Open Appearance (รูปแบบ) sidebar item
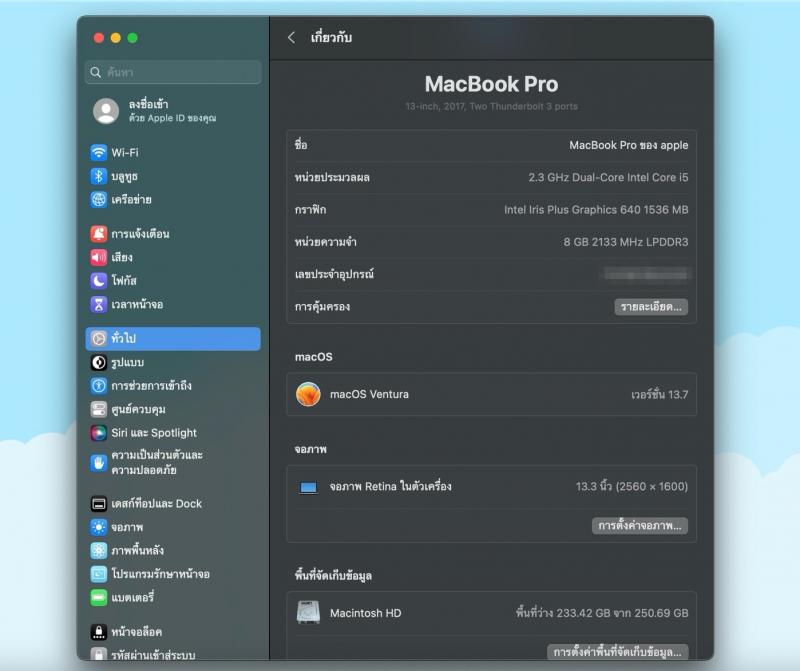This screenshot has height=671, width=800. pos(127,363)
